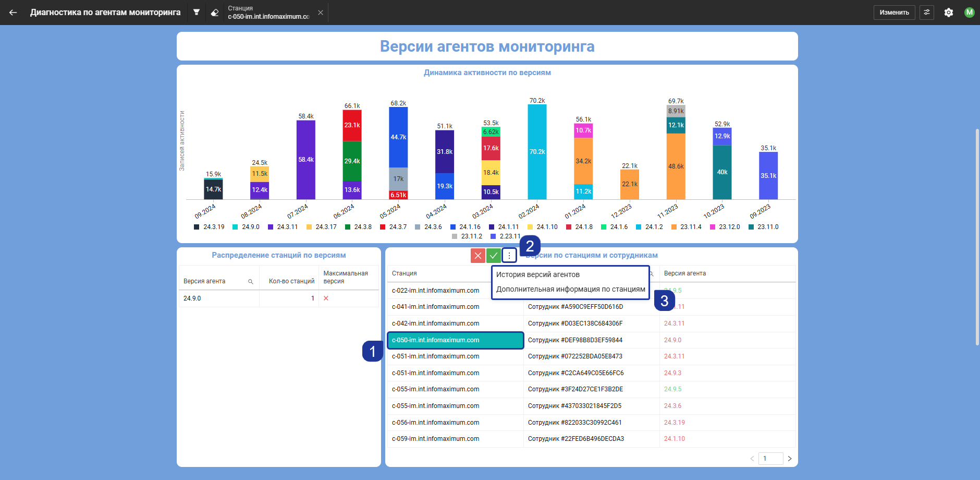This screenshot has width=980, height=480.
Task: Click the red cross in 24.9.0 row
Action: 326,298
